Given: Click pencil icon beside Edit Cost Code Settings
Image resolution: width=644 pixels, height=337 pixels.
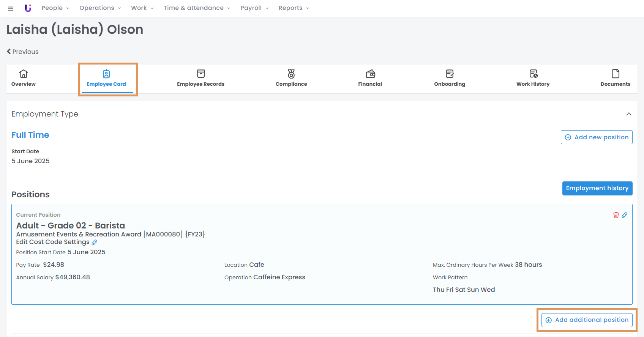Looking at the screenshot, I should 95,242.
